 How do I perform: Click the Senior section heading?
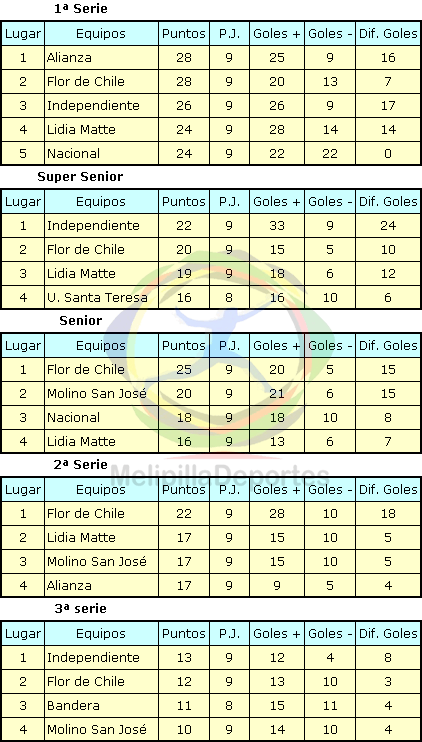80,320
